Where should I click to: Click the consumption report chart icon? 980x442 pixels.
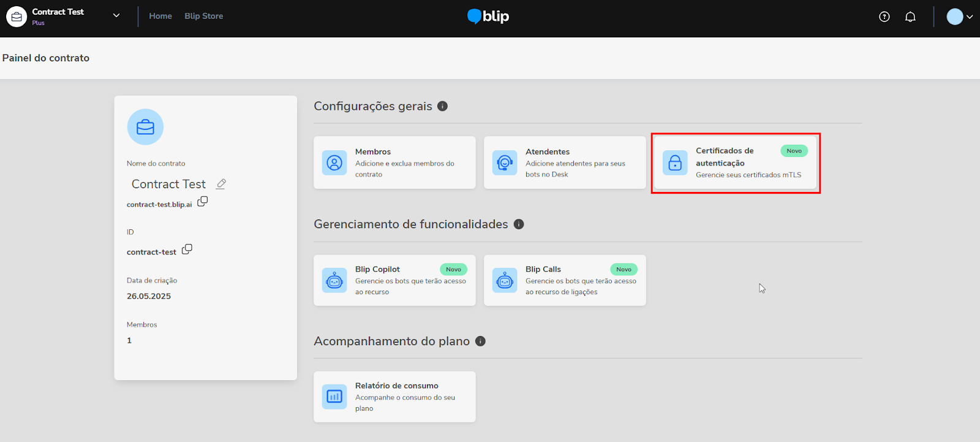(334, 397)
